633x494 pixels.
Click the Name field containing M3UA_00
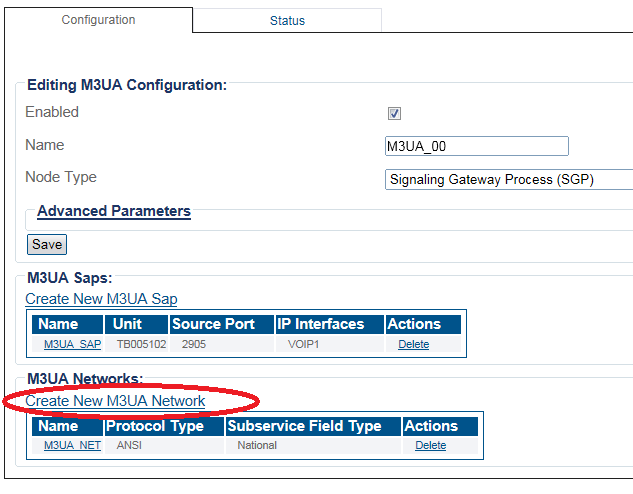476,146
